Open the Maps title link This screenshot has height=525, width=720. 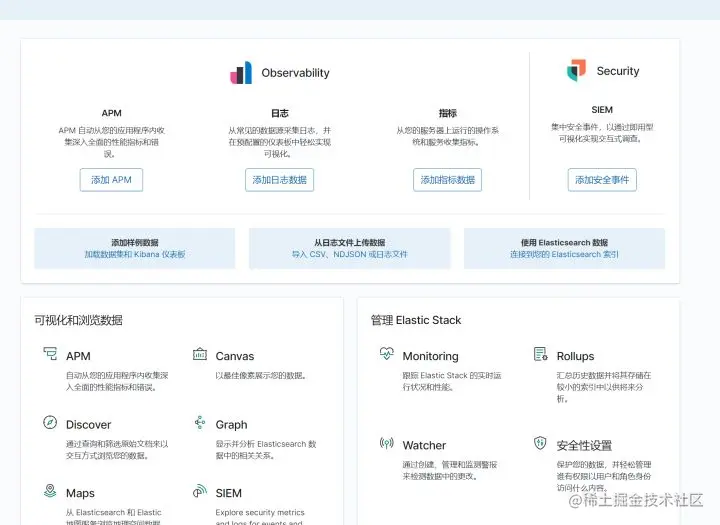pos(80,493)
